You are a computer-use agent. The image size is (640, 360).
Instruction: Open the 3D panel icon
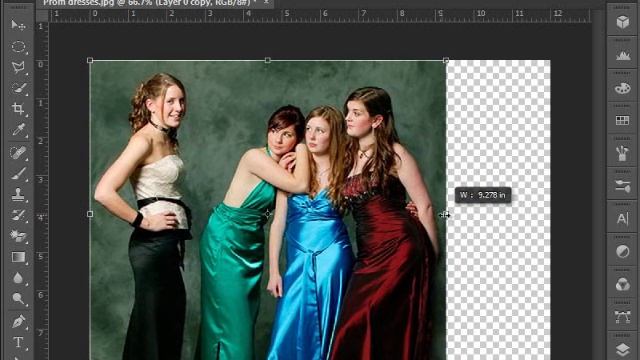[622, 22]
